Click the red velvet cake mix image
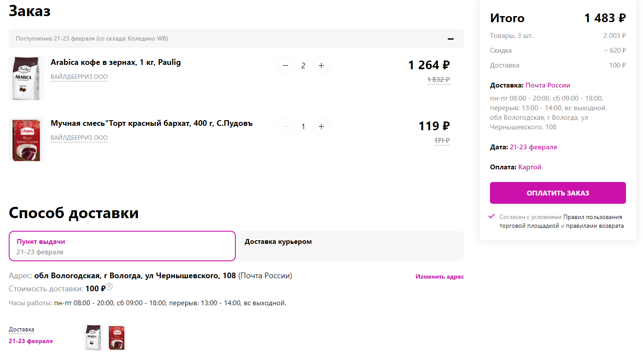The image size is (643, 364). pos(26,139)
